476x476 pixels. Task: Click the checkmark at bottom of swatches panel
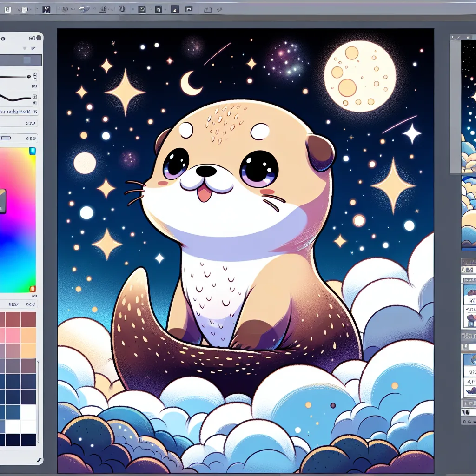pos(38,459)
